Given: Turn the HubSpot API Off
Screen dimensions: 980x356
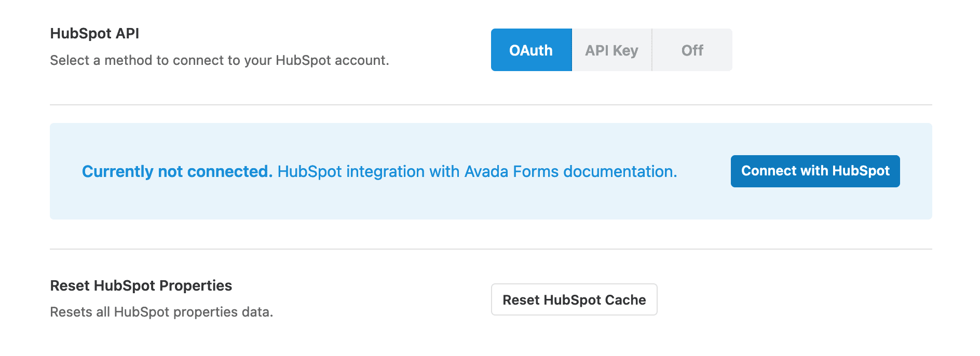Looking at the screenshot, I should tap(692, 50).
